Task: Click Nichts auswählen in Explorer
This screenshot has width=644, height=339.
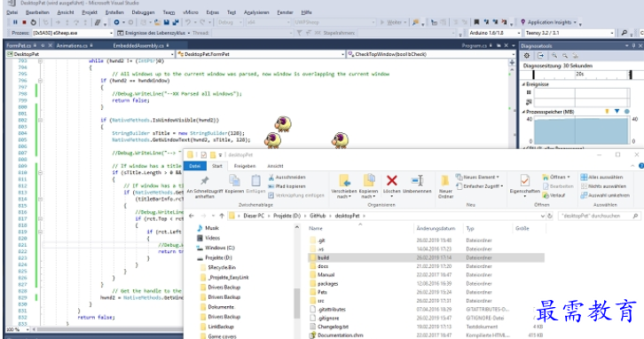Action: [603, 186]
